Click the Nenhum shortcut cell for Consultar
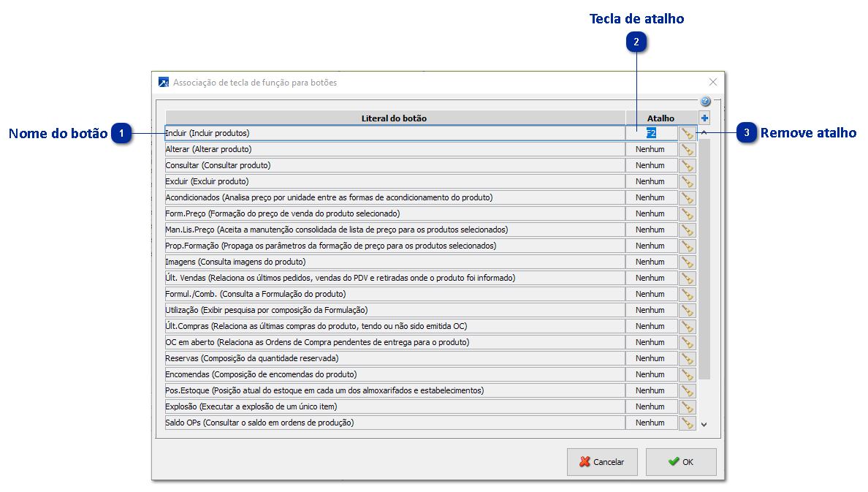868x492 pixels. coord(652,166)
